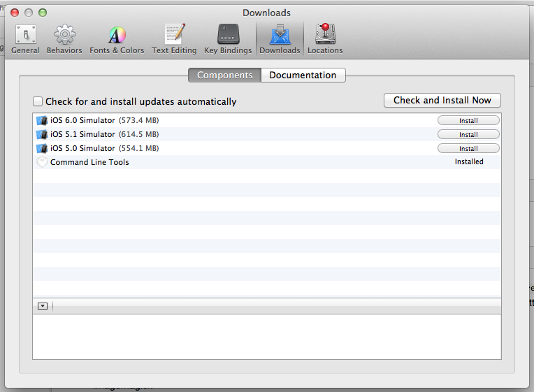Click the Command Line Tools icon
The image size is (534, 392).
42,162
